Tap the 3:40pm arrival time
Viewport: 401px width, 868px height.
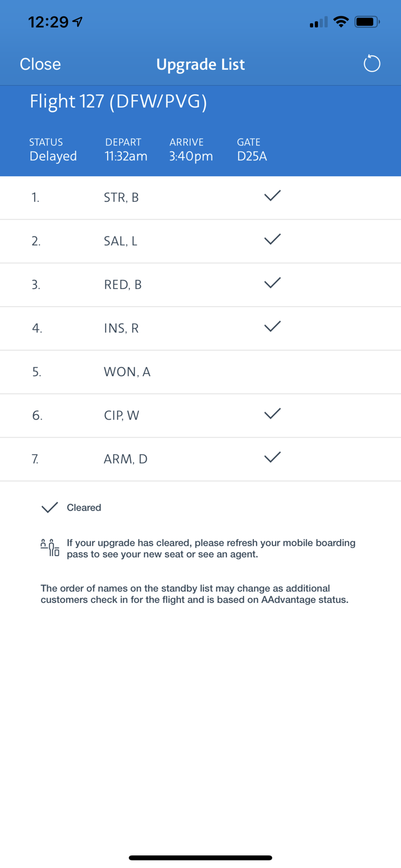click(191, 156)
